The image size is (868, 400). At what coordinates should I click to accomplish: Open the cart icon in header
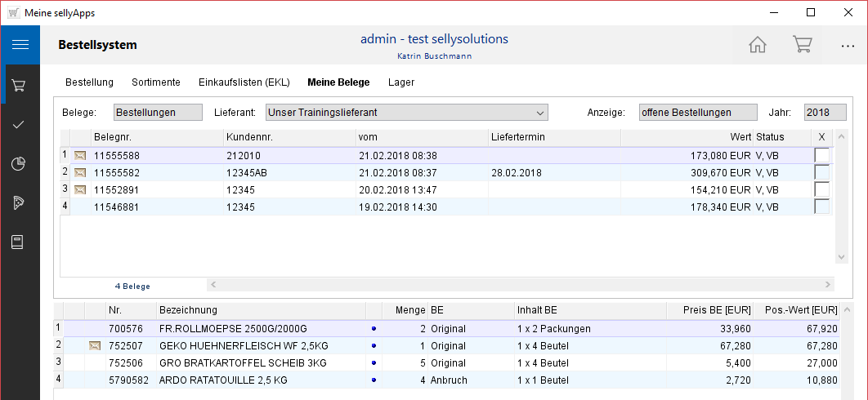(x=802, y=45)
